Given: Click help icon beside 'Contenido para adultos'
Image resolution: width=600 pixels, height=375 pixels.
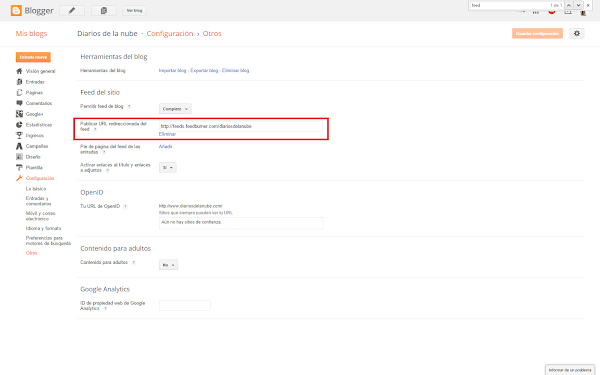Looking at the screenshot, I should (x=133, y=262).
